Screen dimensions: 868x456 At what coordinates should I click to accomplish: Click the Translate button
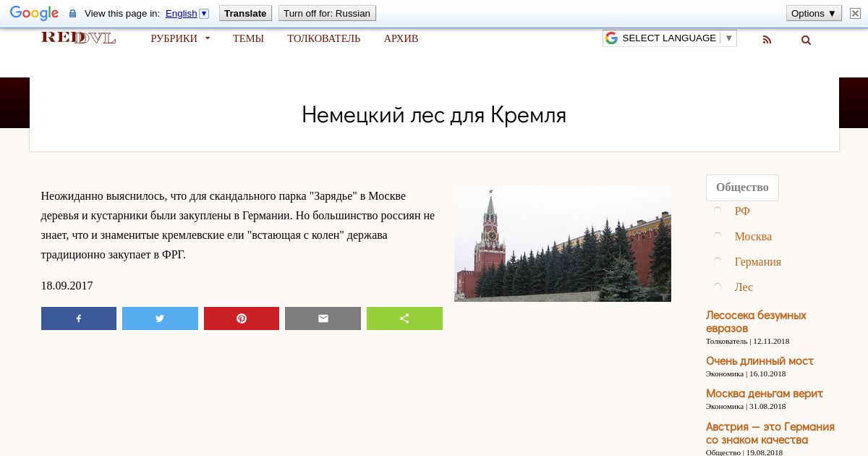tap(245, 13)
